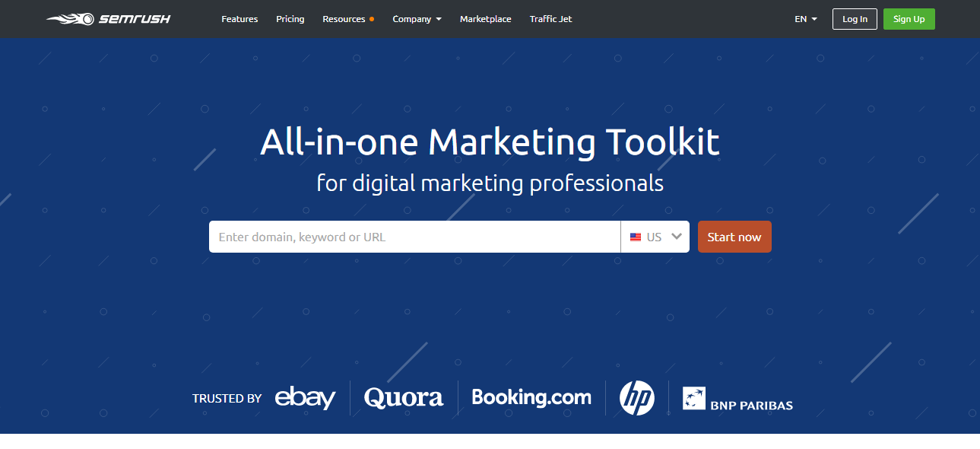Click the ebay logo

point(305,398)
